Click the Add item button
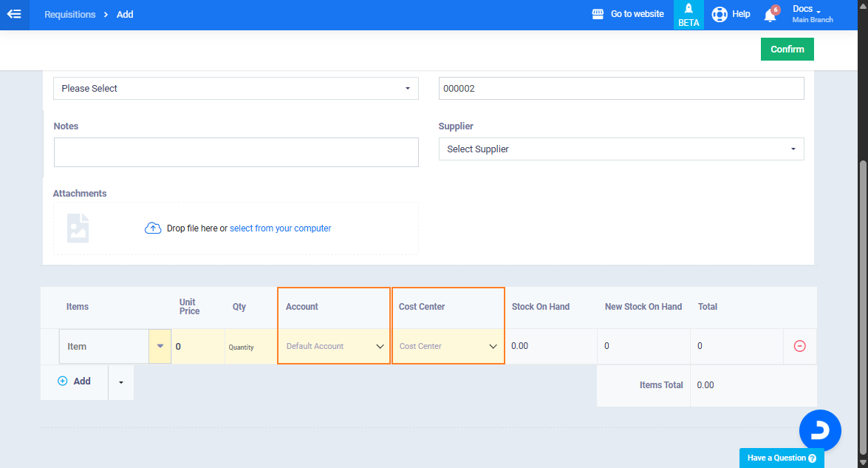Image resolution: width=868 pixels, height=468 pixels. 75,381
